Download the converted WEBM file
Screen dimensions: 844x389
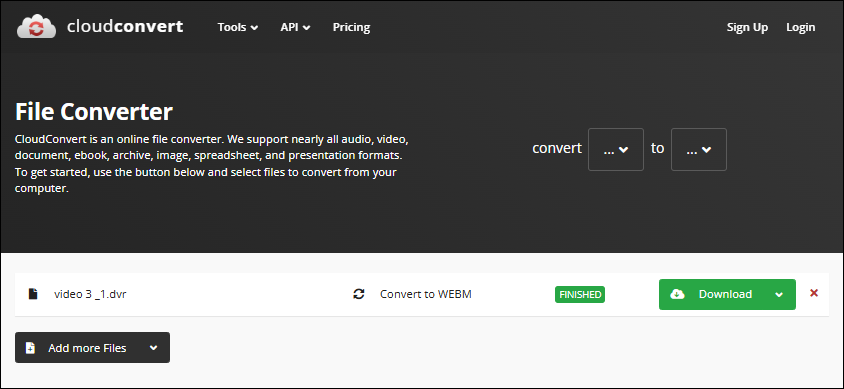pyautogui.click(x=727, y=294)
